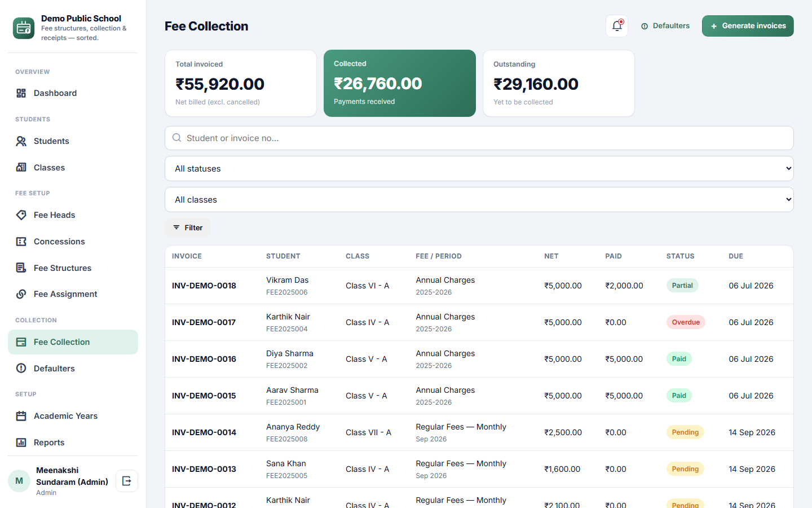
Task: Click the Demo Public School logo icon
Action: pos(24,28)
